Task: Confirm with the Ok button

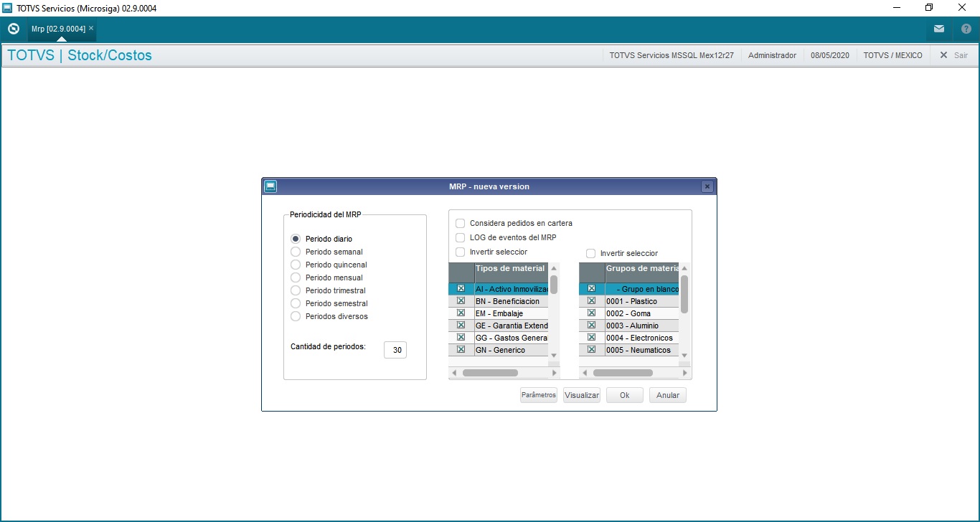Action: [625, 395]
